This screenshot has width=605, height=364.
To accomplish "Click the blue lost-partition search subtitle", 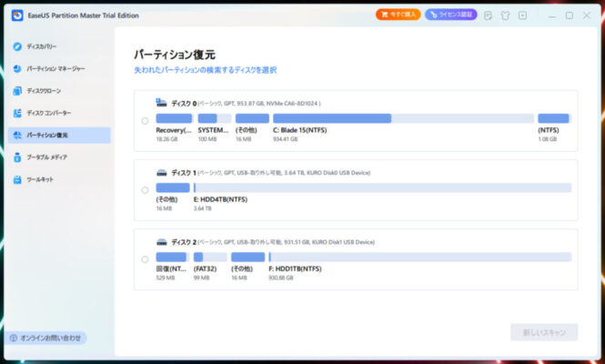I will click(x=206, y=70).
